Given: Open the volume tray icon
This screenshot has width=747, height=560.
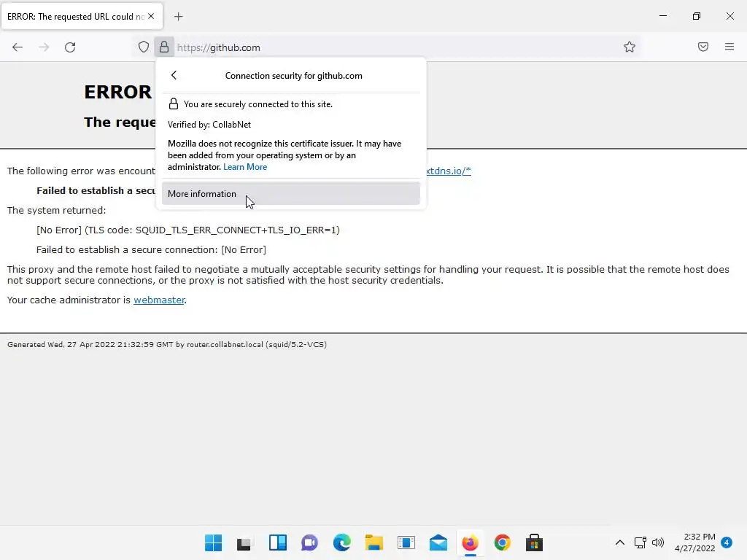Looking at the screenshot, I should pyautogui.click(x=658, y=542).
